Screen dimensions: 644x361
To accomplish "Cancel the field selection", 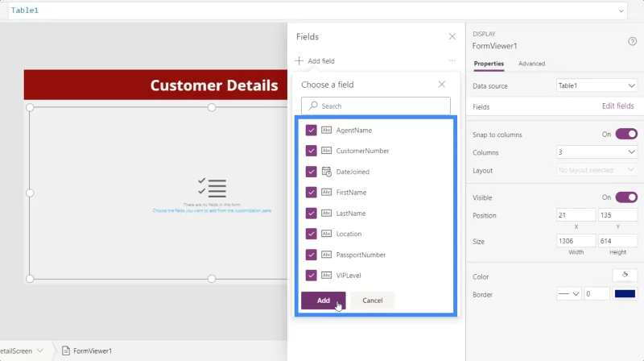I will 373,301.
